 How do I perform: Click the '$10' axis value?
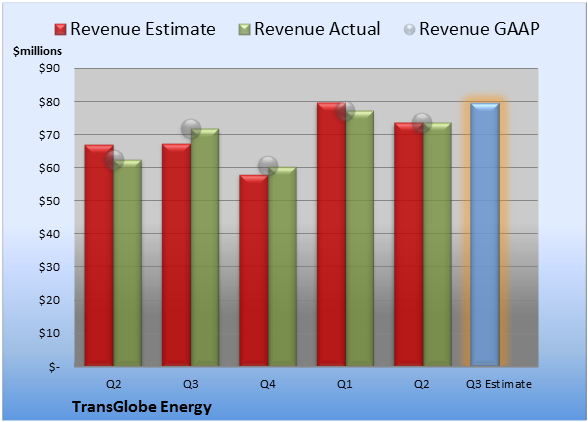click(50, 333)
